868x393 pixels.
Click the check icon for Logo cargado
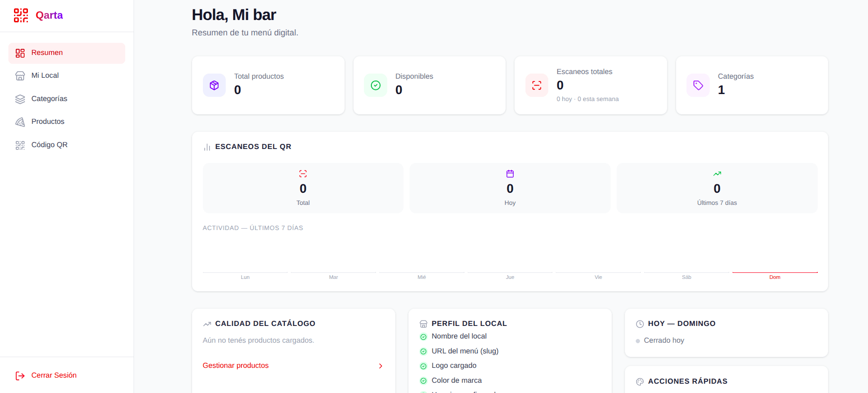(424, 366)
